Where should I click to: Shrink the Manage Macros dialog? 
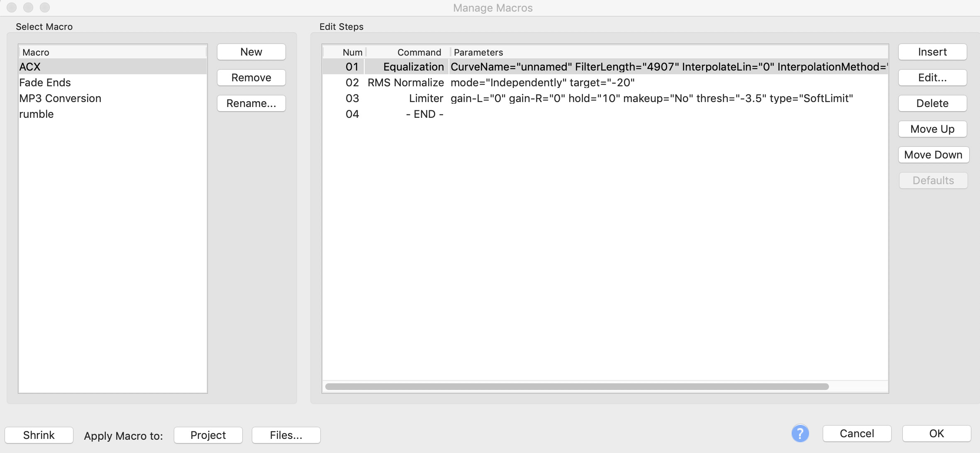pos(39,435)
